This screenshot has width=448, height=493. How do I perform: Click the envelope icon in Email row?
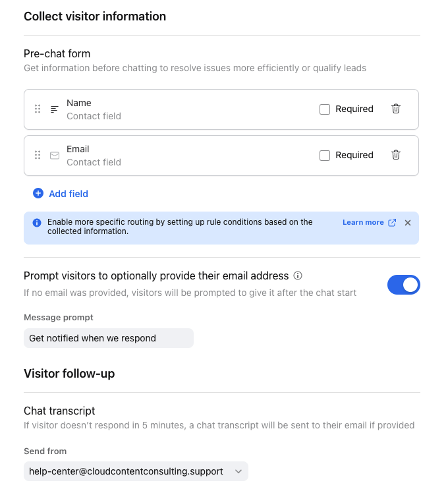(55, 156)
